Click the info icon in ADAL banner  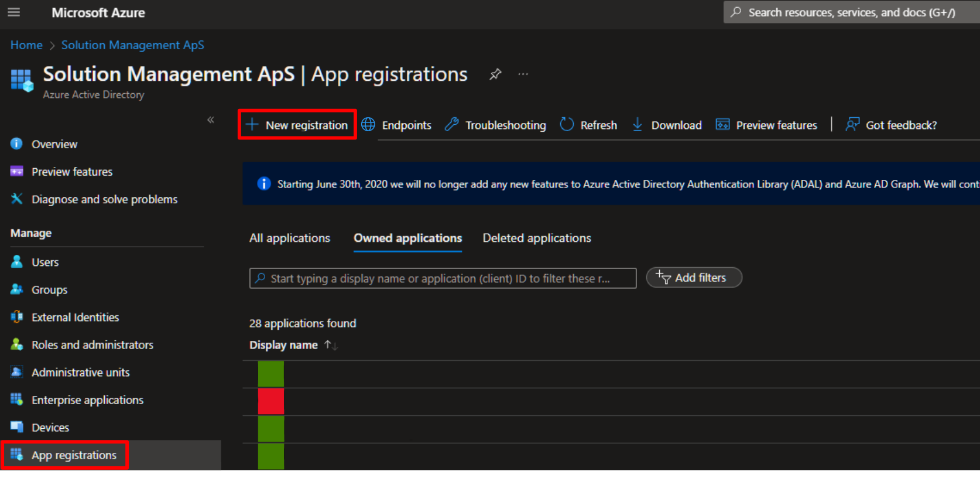coord(264,183)
